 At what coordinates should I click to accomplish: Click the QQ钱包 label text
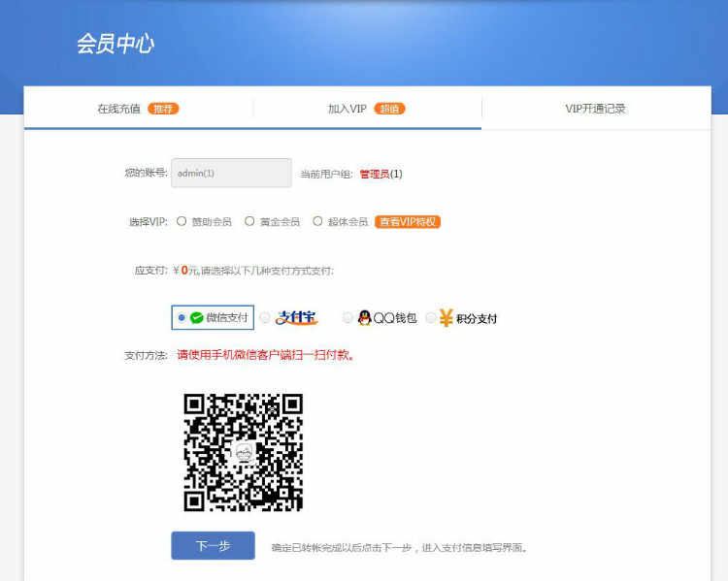click(395, 318)
